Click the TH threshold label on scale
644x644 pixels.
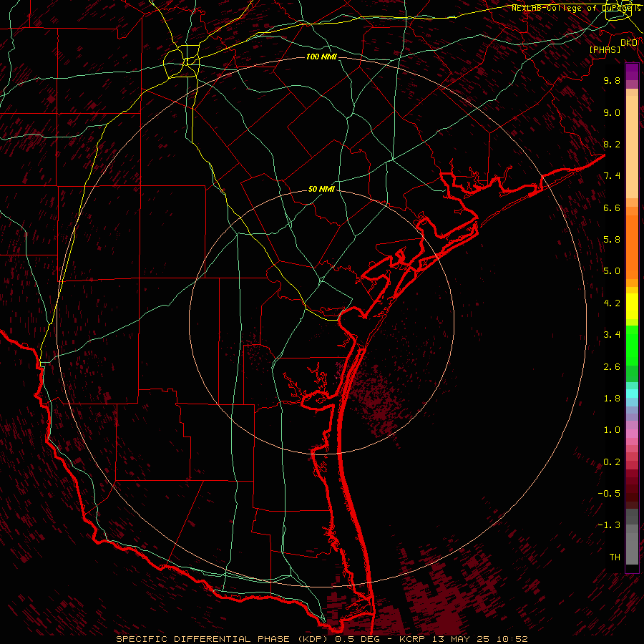(x=615, y=557)
